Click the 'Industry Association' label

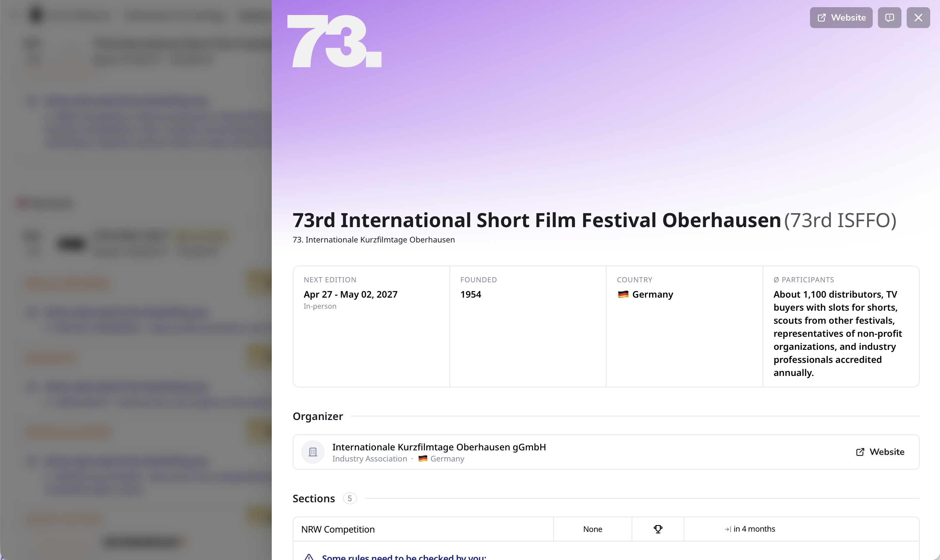click(x=369, y=459)
